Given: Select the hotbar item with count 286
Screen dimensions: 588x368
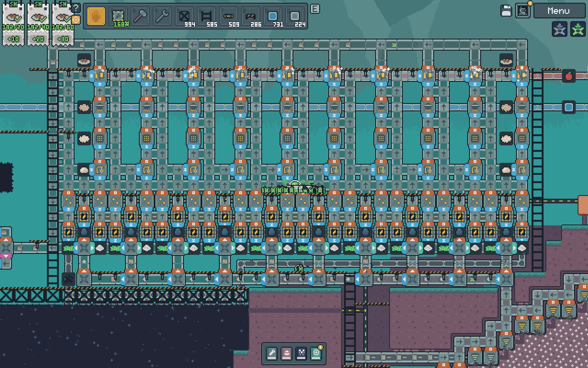Looking at the screenshot, I should [x=250, y=16].
